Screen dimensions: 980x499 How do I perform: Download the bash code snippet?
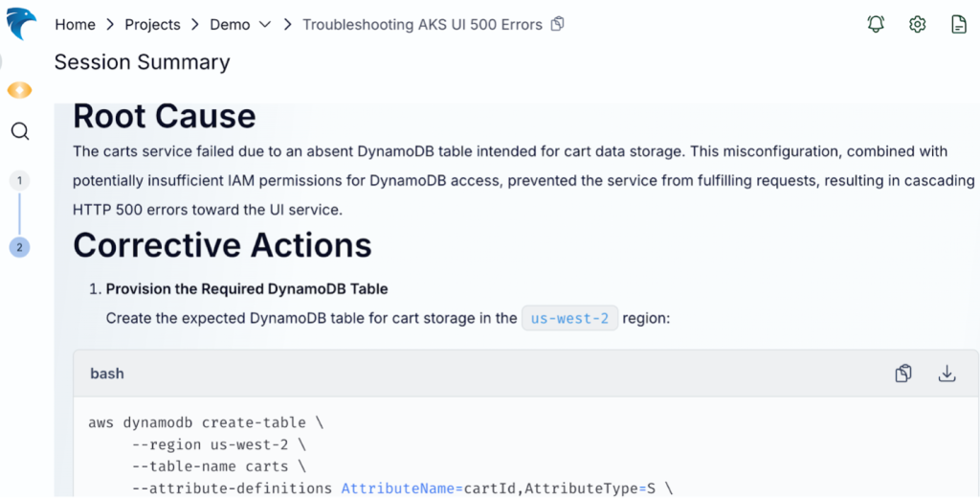coord(947,374)
